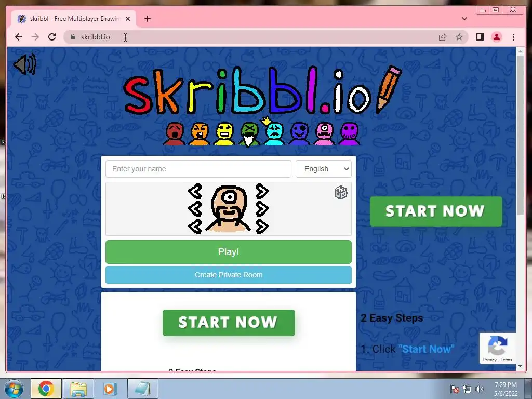The width and height of the screenshot is (532, 399).
Task: Click the top right avatar arrow
Action: [x=262, y=191]
